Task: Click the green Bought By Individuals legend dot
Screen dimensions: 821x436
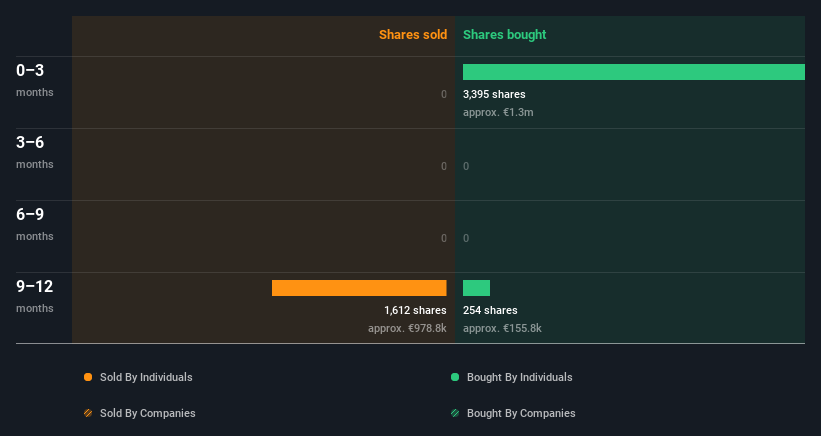Action: [x=455, y=377]
